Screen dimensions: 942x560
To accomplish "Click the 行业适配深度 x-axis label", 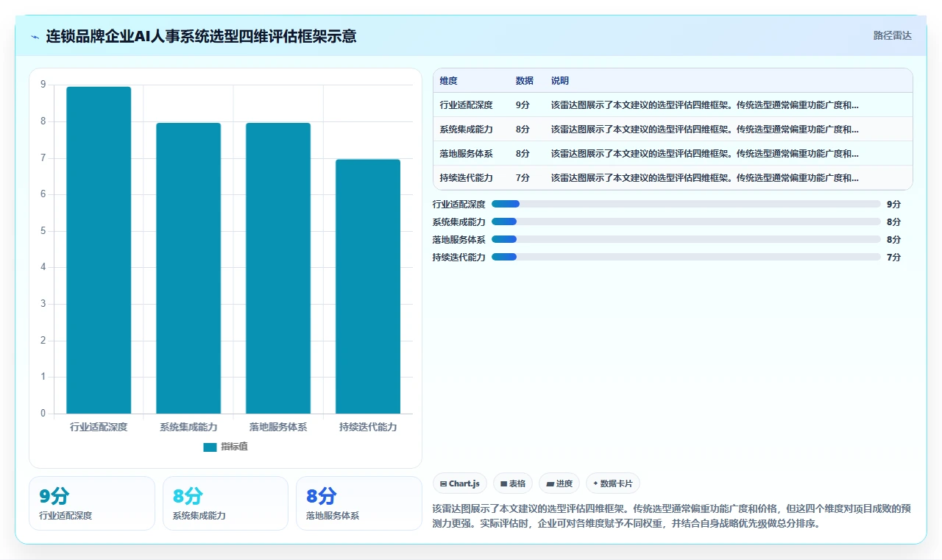I will coord(99,427).
